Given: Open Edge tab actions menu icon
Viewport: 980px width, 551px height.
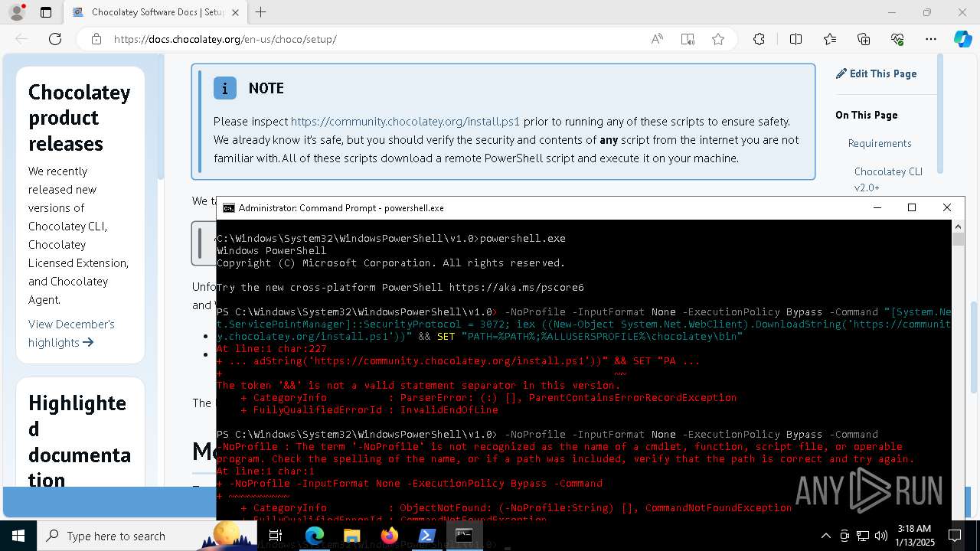Looking at the screenshot, I should pos(46,12).
